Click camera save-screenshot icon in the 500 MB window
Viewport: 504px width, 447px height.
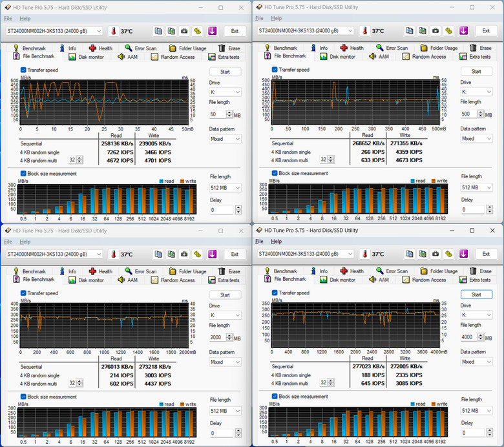click(x=436, y=30)
